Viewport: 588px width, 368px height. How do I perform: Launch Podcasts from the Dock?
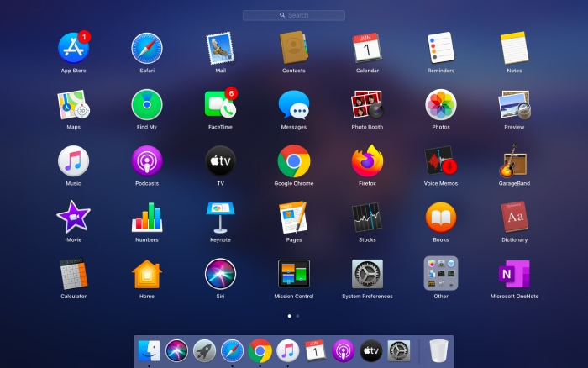343,351
